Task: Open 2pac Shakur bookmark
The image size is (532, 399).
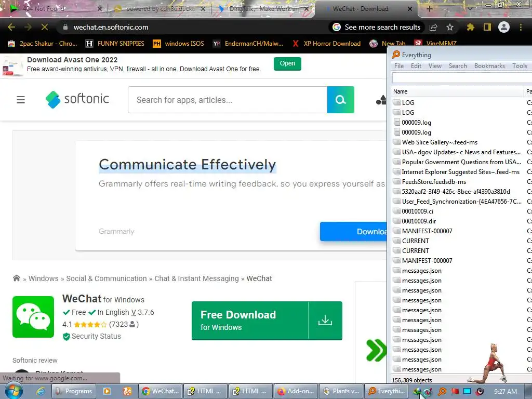Action: click(43, 44)
